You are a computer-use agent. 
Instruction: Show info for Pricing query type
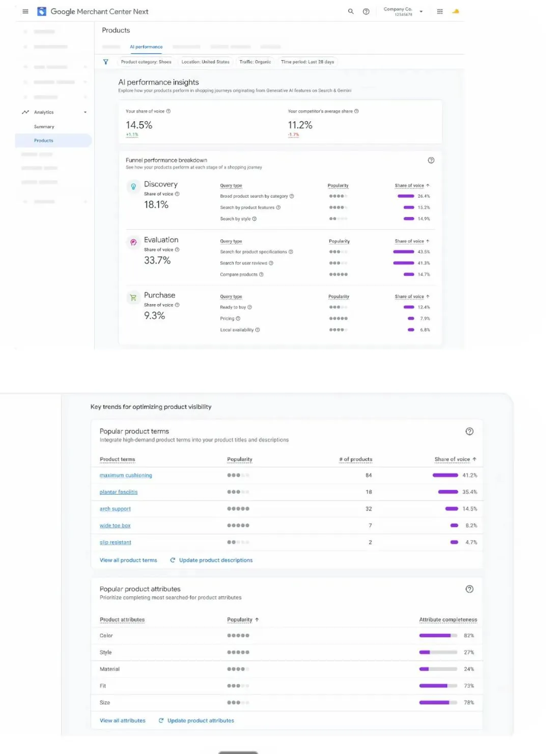[x=238, y=318]
